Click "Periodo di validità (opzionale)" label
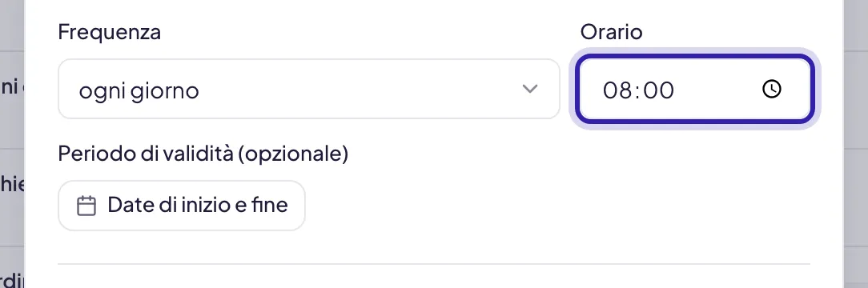This screenshot has height=288, width=868. point(203,154)
